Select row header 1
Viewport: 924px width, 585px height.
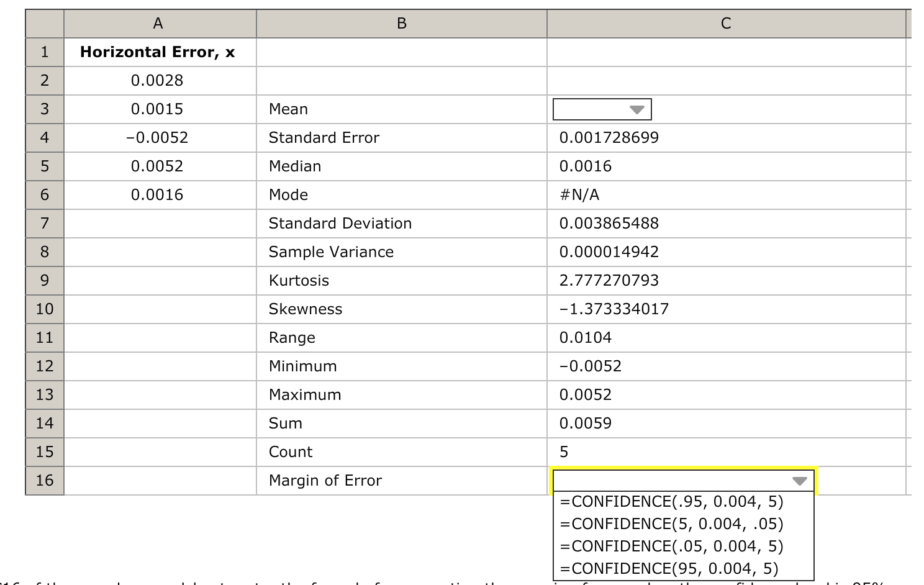(x=44, y=52)
